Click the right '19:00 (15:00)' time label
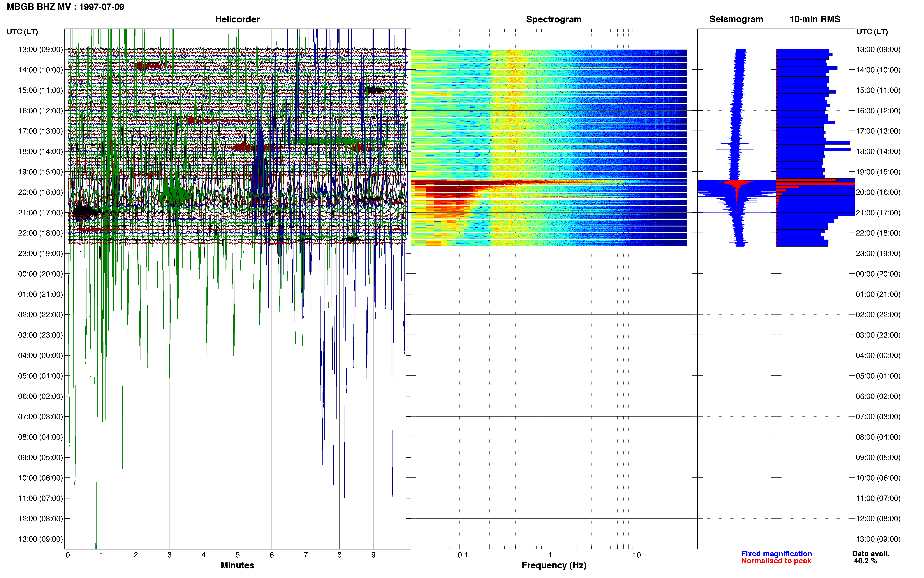The width and height of the screenshot is (924, 578). point(878,172)
